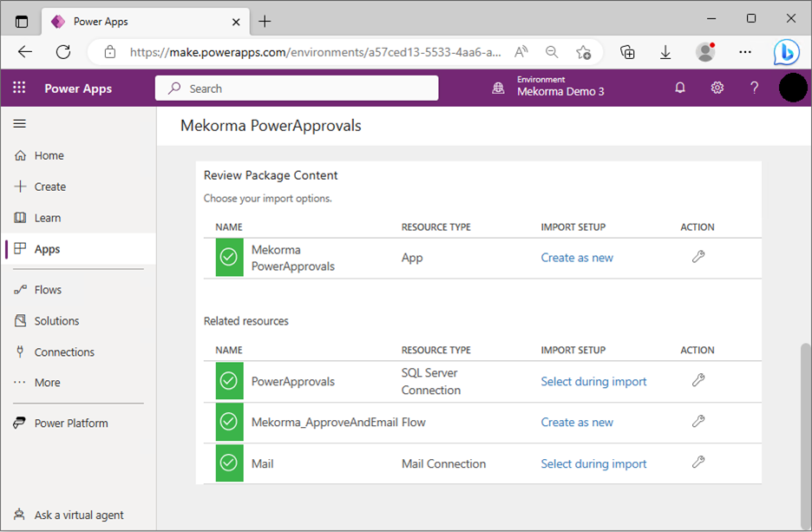Collapse the left navigation hamburger menu
Screen dimensions: 812x532
(x=20, y=124)
